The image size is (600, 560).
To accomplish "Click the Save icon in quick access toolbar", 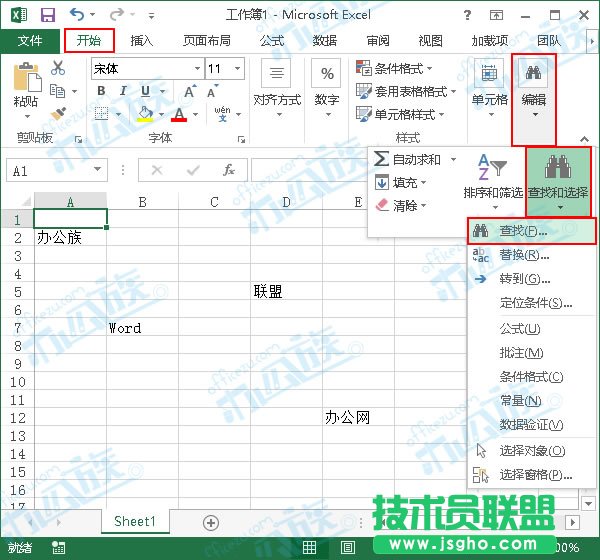I will coord(48,15).
